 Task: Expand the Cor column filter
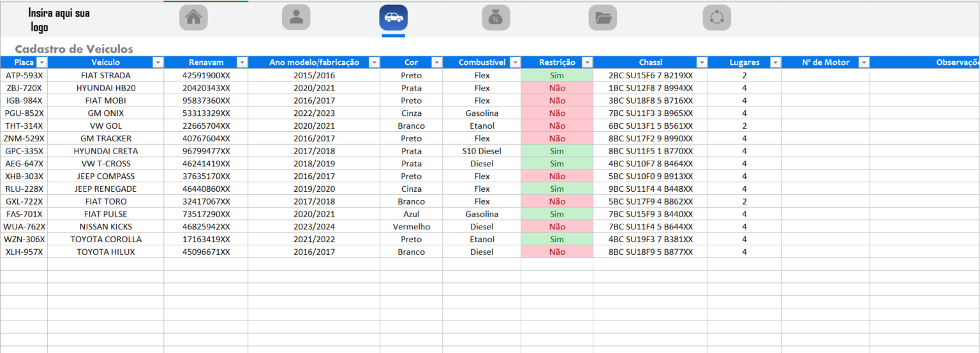436,62
